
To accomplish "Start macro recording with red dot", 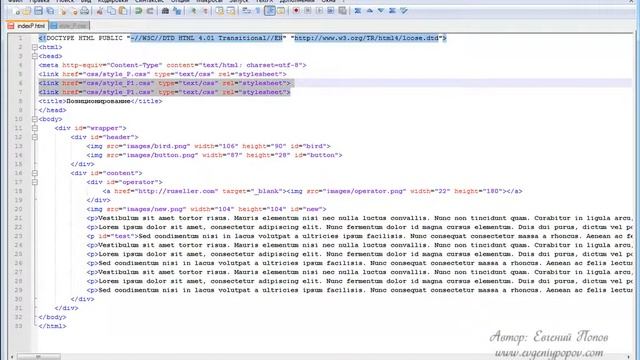I will 296,11.
